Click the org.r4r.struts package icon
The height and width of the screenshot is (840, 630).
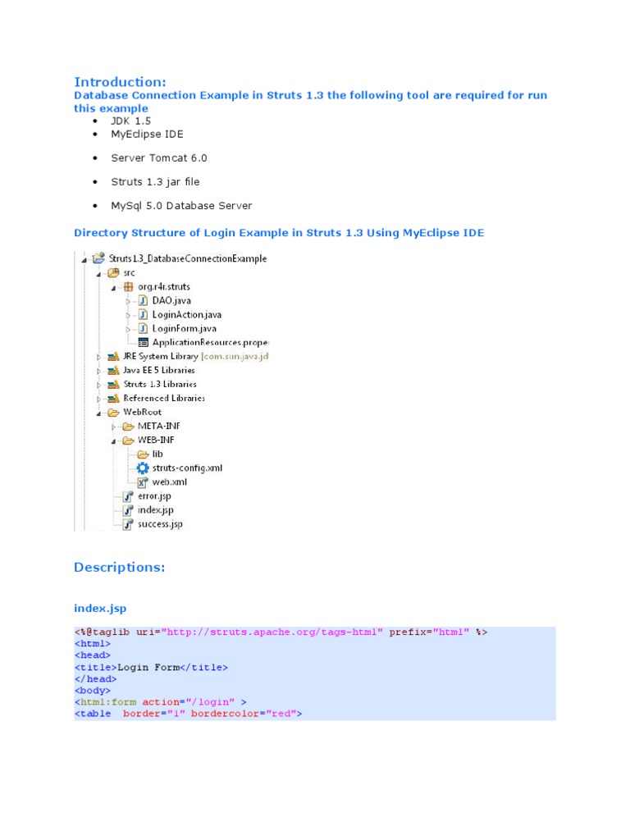[x=128, y=286]
